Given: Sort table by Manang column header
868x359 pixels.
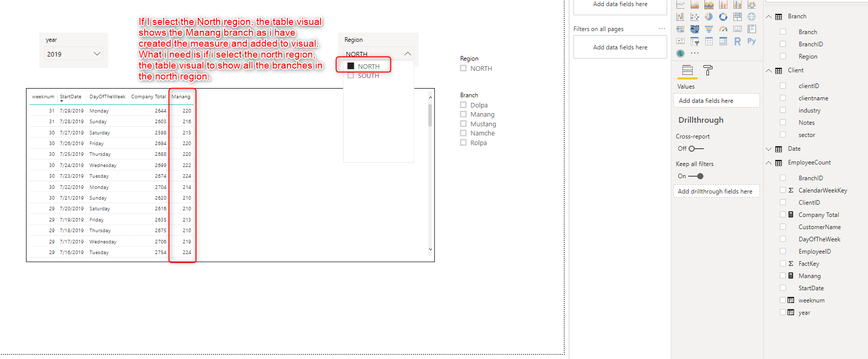Looking at the screenshot, I should point(181,97).
